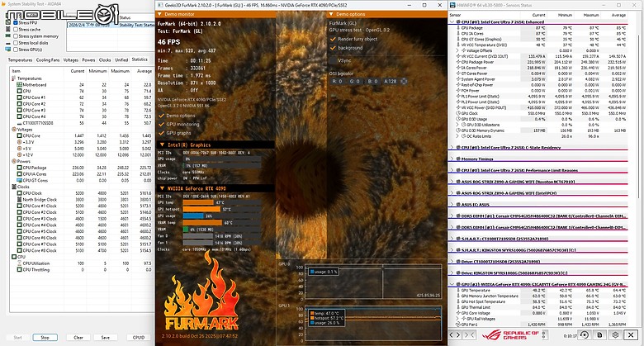Enable Stress cache checkbox
Viewport: 644px width, 346px height.
[16, 30]
